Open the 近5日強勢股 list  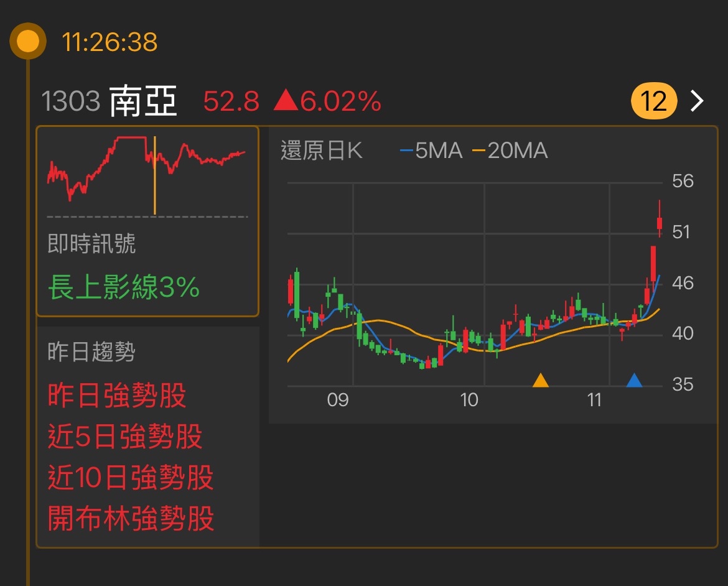[x=124, y=437]
